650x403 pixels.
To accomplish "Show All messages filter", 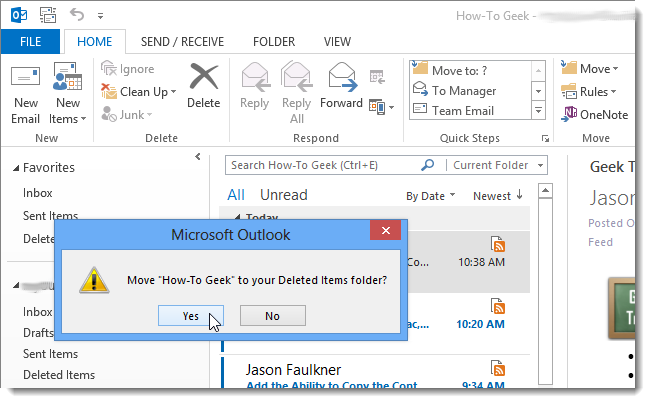I will (x=236, y=195).
